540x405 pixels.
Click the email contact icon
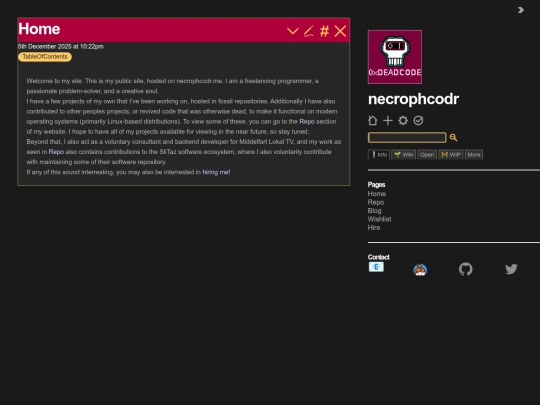[x=376, y=267]
